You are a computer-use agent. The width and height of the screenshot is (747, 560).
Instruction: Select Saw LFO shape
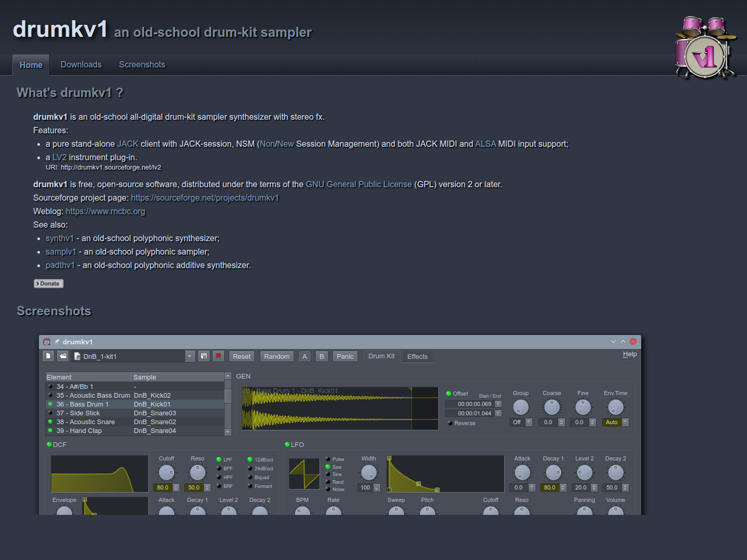(x=334, y=467)
